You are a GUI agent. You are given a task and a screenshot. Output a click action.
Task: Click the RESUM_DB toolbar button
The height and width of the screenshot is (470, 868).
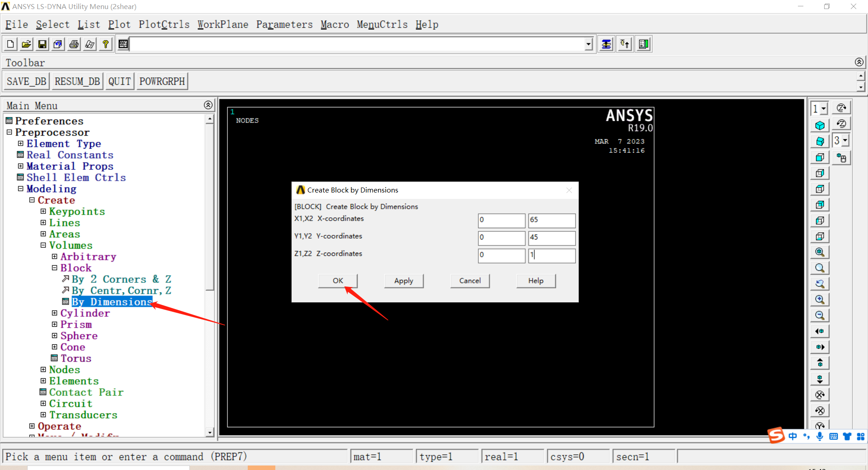pos(77,81)
